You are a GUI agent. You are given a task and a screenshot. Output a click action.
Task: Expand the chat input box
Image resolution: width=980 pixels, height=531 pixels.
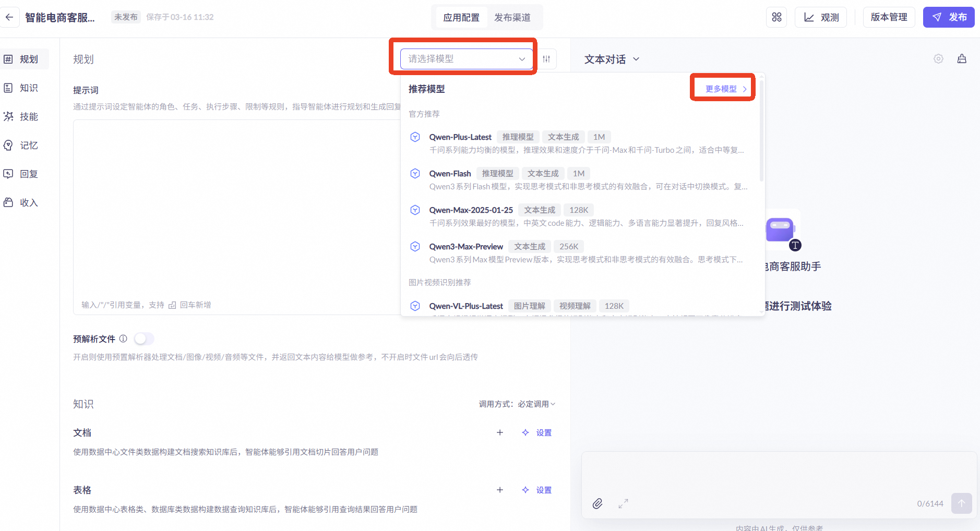click(x=623, y=503)
